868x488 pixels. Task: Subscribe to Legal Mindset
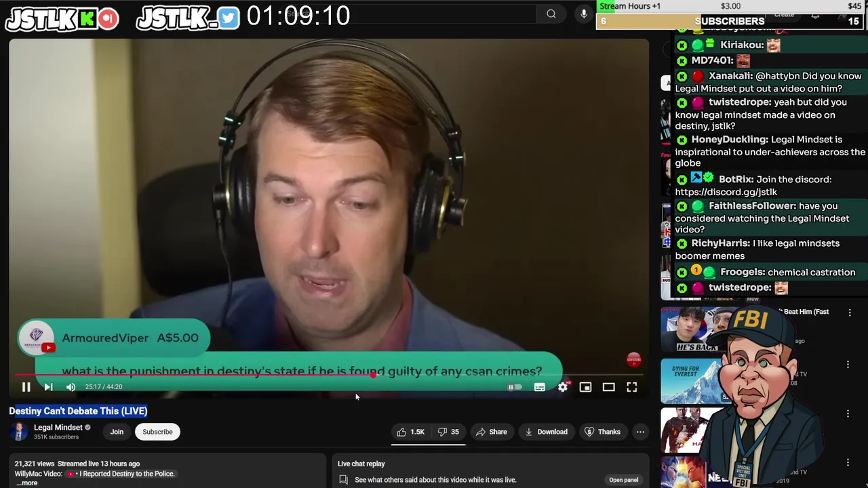[157, 432]
